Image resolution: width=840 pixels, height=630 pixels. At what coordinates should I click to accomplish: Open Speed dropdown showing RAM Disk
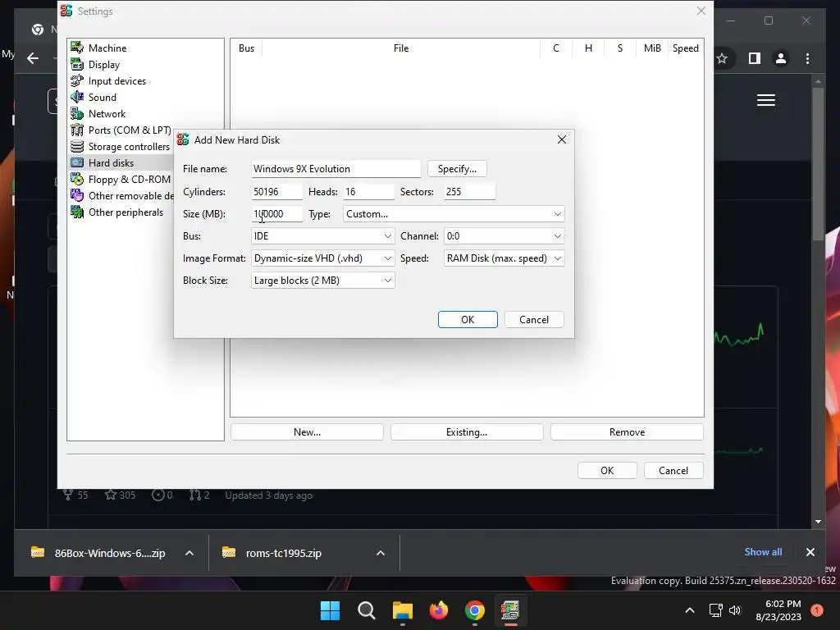[x=504, y=258]
